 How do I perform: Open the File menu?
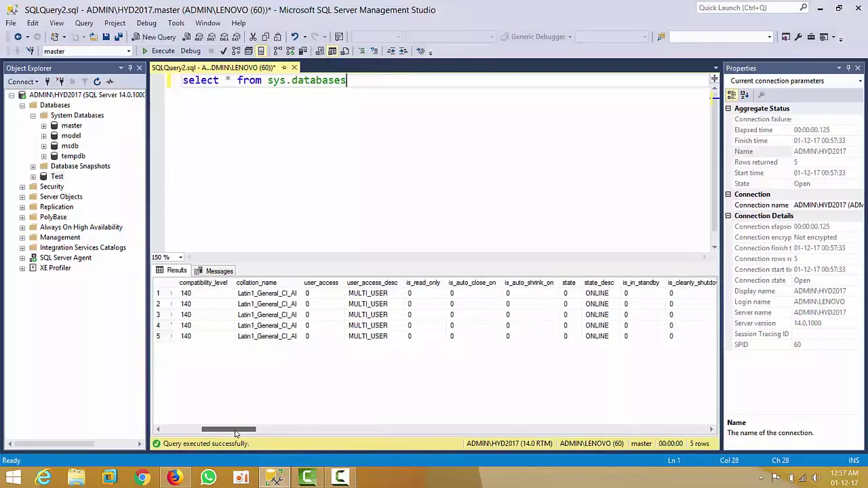pos(11,22)
